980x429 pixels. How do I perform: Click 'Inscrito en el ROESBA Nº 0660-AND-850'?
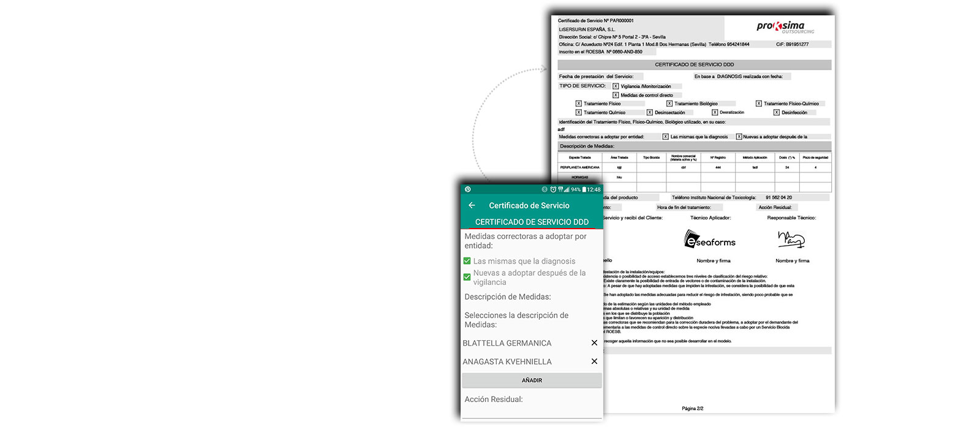[601, 52]
